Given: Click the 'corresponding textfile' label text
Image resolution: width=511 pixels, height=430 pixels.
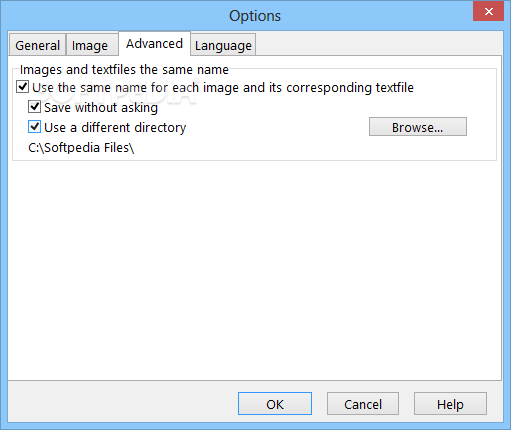Looking at the screenshot, I should click(350, 88).
